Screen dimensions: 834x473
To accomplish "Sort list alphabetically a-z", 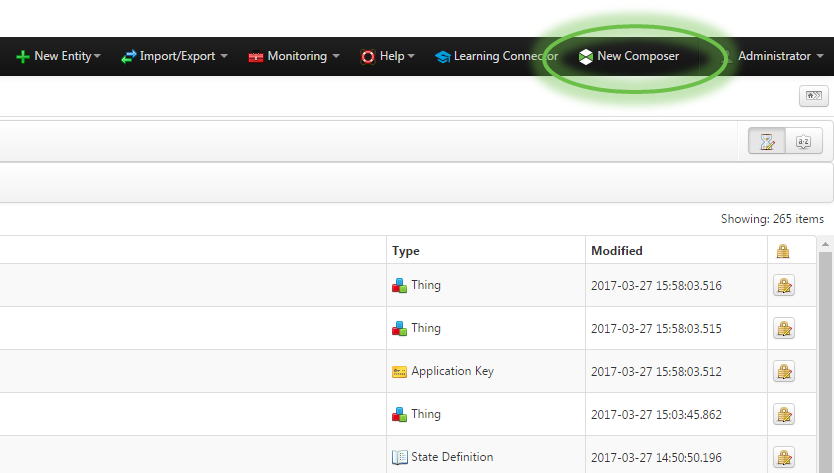I will [804, 141].
